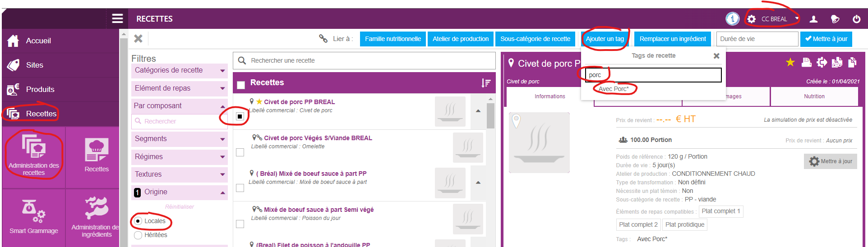
Task: Click the location pin beside Civet de porc title
Action: click(511, 63)
